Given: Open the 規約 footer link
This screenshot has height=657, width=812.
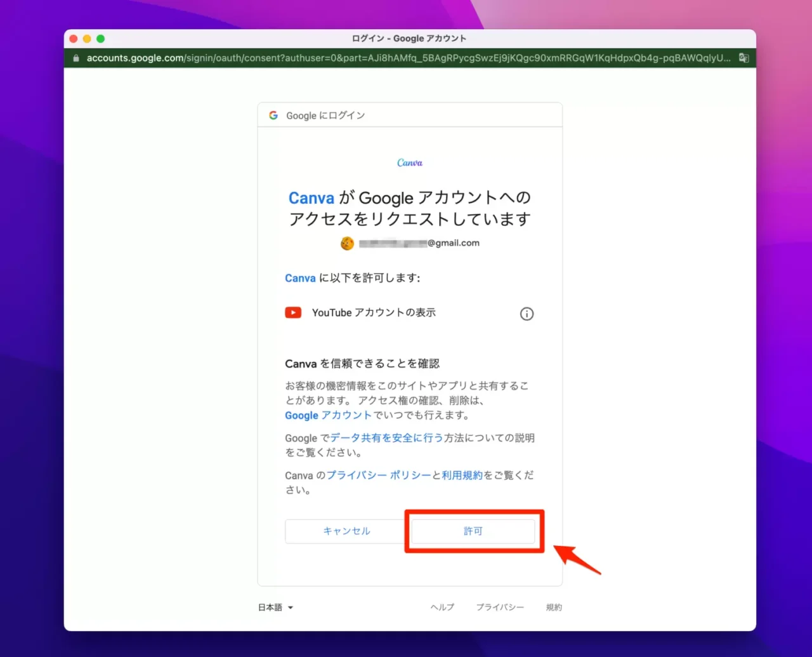Looking at the screenshot, I should coord(554,607).
